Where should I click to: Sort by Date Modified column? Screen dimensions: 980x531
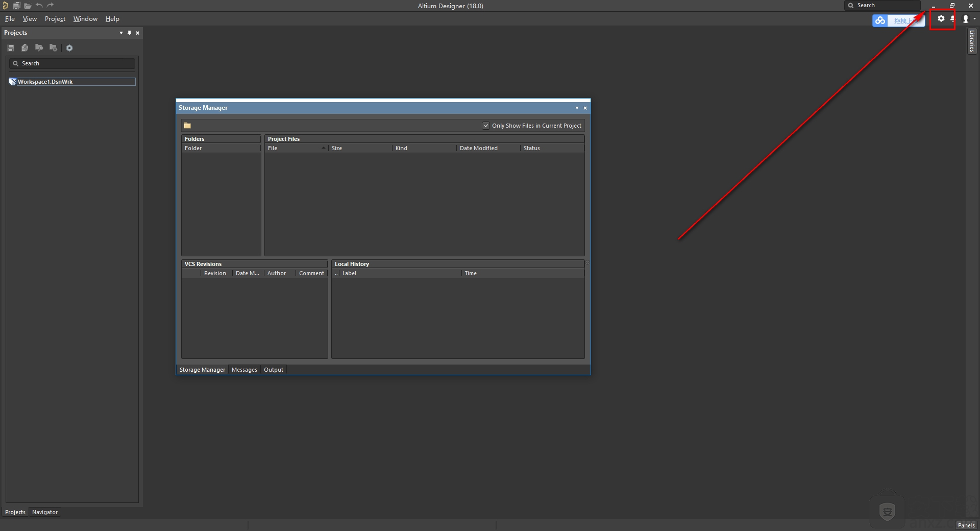point(488,148)
